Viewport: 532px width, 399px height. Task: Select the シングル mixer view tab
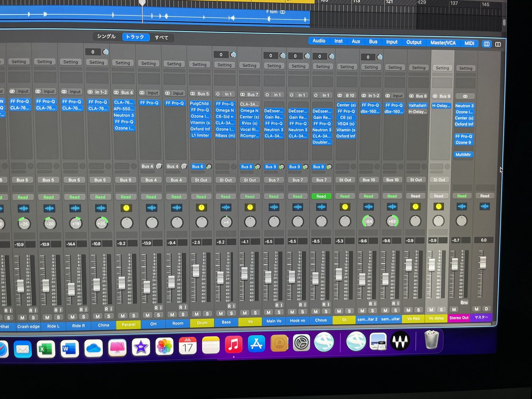[x=106, y=37]
